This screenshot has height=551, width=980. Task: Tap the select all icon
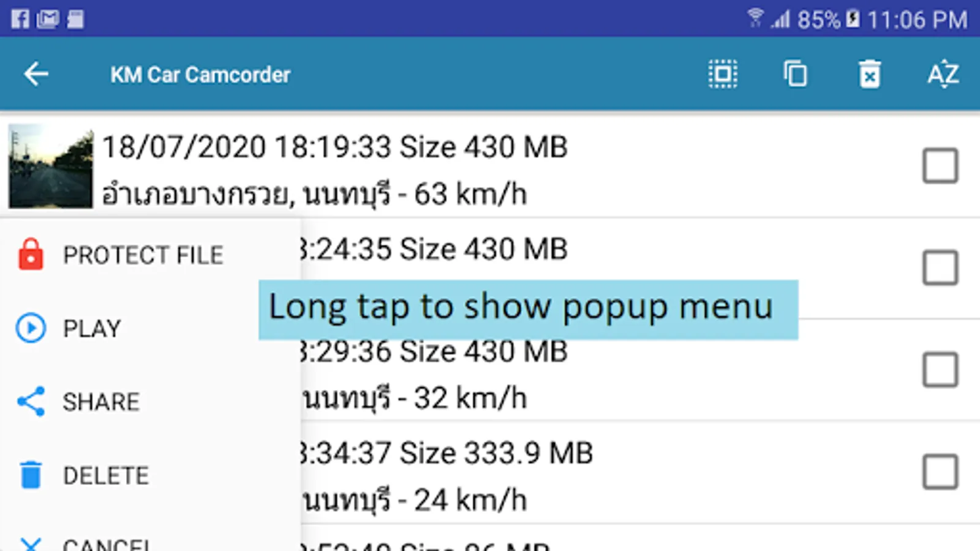pos(723,74)
